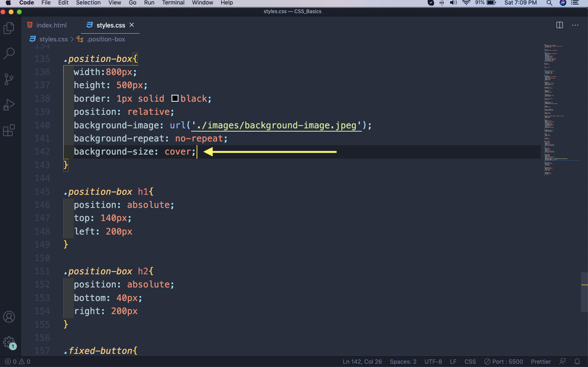Open the Edit menu
This screenshot has width=588, height=367.
click(63, 2)
